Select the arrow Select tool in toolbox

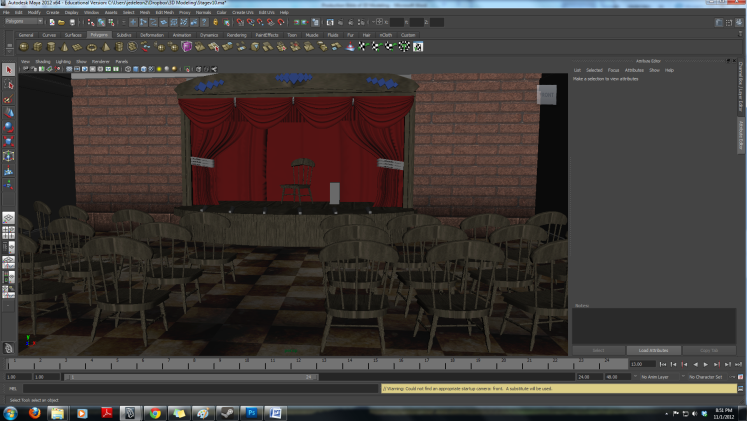(x=9, y=70)
